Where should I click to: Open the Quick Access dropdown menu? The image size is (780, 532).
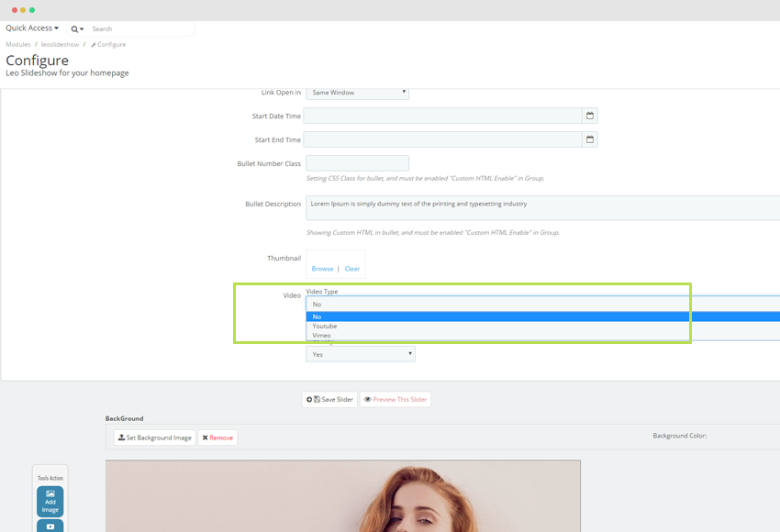(x=32, y=28)
